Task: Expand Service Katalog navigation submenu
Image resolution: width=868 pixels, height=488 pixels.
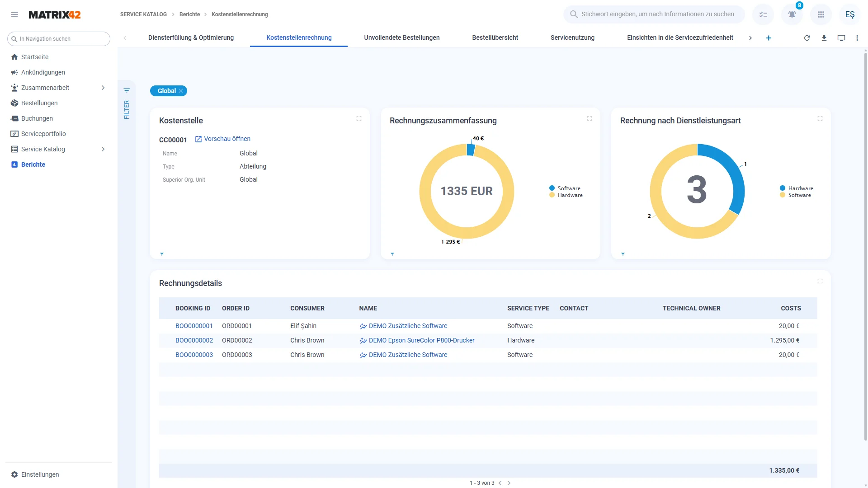Action: click(x=103, y=149)
